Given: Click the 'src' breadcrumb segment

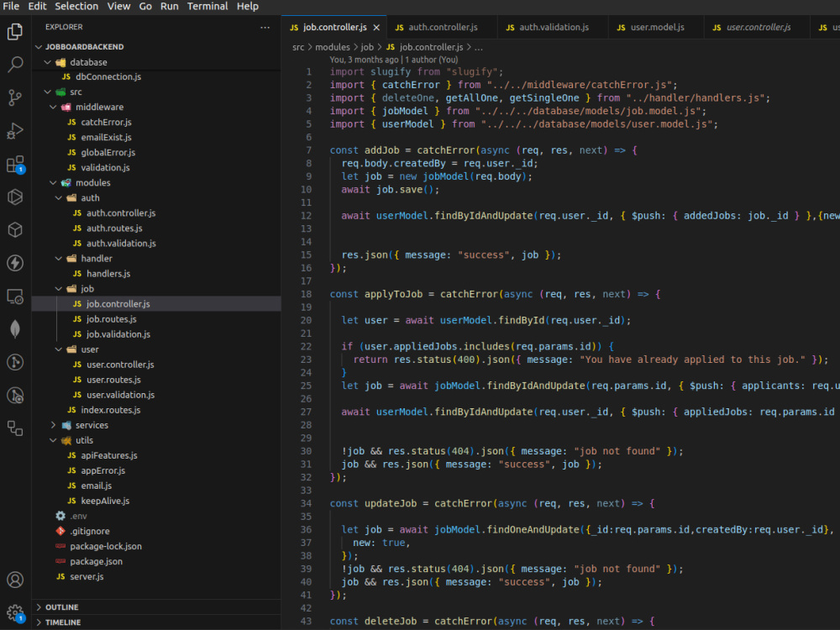Looking at the screenshot, I should click(x=298, y=47).
